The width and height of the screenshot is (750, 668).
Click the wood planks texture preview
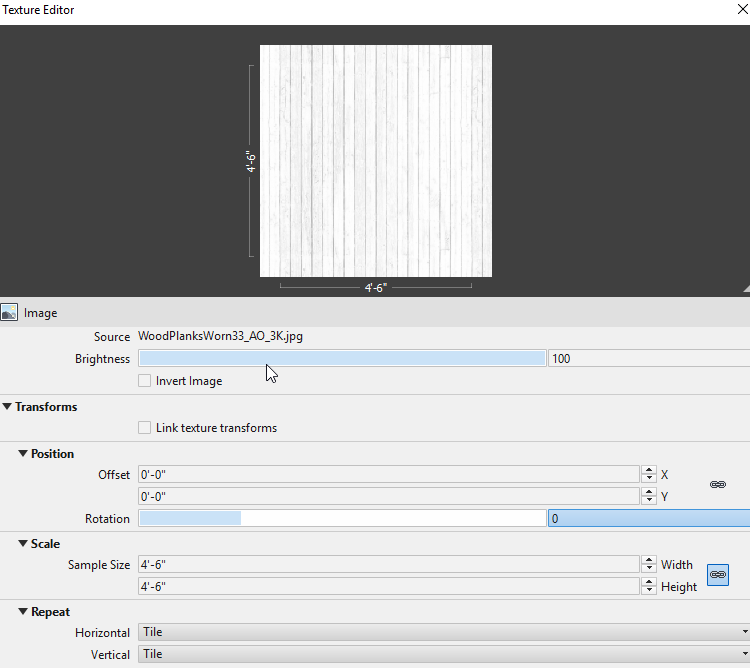376,161
